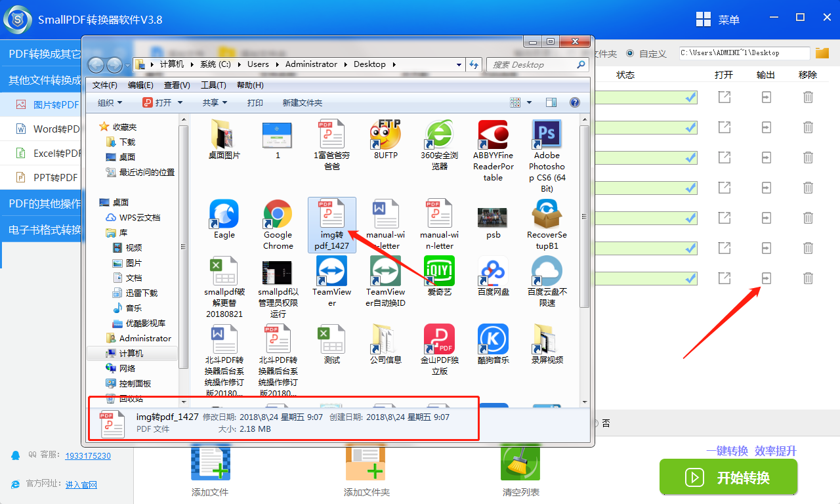Image resolution: width=840 pixels, height=504 pixels.
Task: Select 最近访问的位置 in favorites
Action: coord(140,172)
